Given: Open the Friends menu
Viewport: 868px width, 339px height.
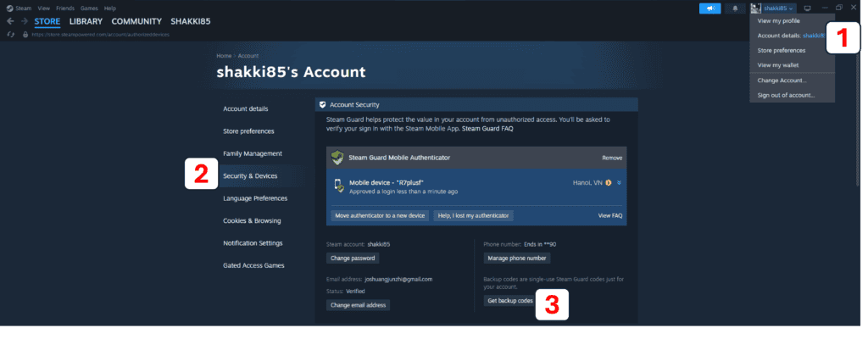Looking at the screenshot, I should pyautogui.click(x=65, y=8).
